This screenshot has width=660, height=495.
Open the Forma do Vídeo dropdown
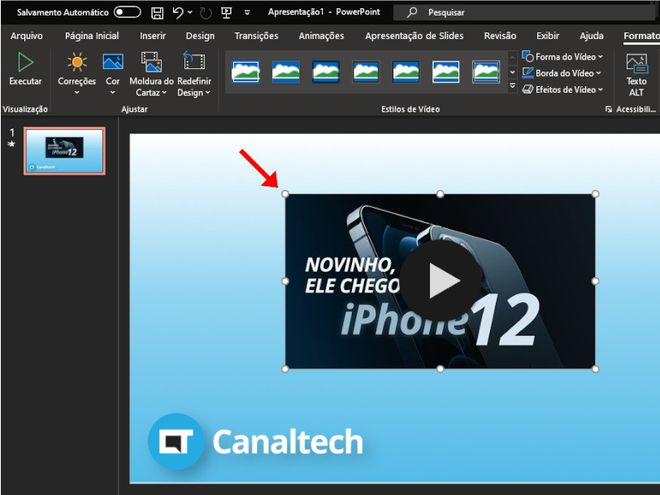click(x=562, y=56)
